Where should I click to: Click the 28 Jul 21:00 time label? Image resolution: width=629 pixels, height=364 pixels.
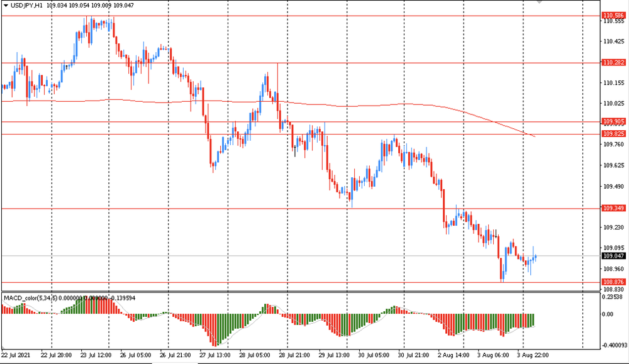[x=294, y=355]
